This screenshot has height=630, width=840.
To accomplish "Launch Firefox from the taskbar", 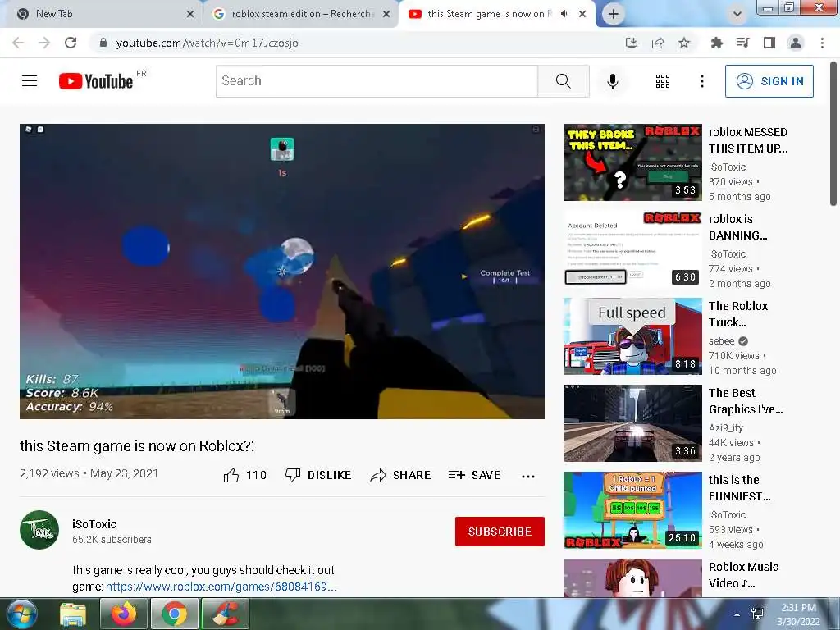I will 123,614.
